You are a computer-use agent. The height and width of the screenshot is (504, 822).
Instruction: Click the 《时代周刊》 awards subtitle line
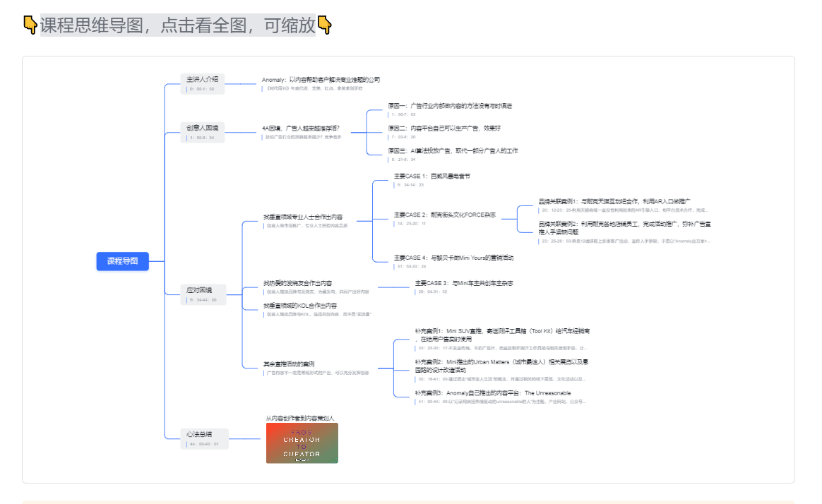314,88
